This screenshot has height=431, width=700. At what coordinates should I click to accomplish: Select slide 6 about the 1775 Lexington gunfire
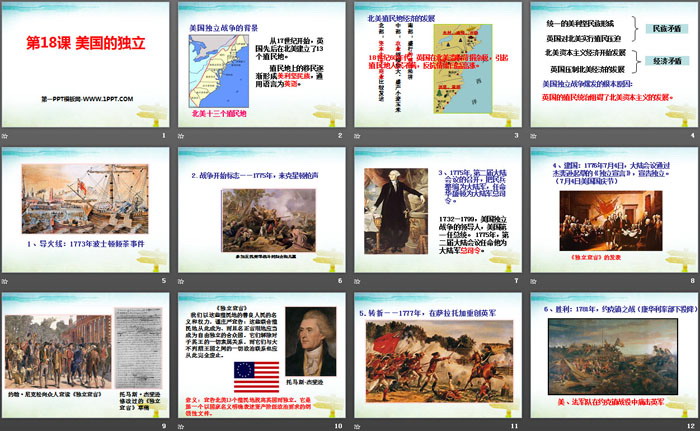tap(262, 210)
